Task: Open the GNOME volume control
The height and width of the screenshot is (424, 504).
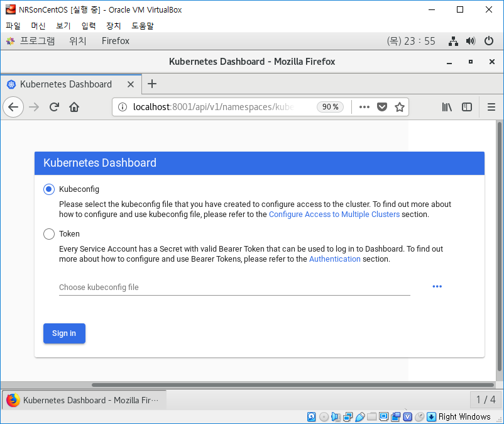Action: click(x=471, y=41)
